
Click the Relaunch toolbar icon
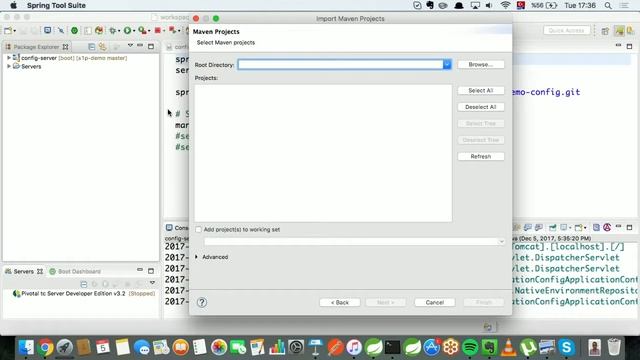coord(172,30)
